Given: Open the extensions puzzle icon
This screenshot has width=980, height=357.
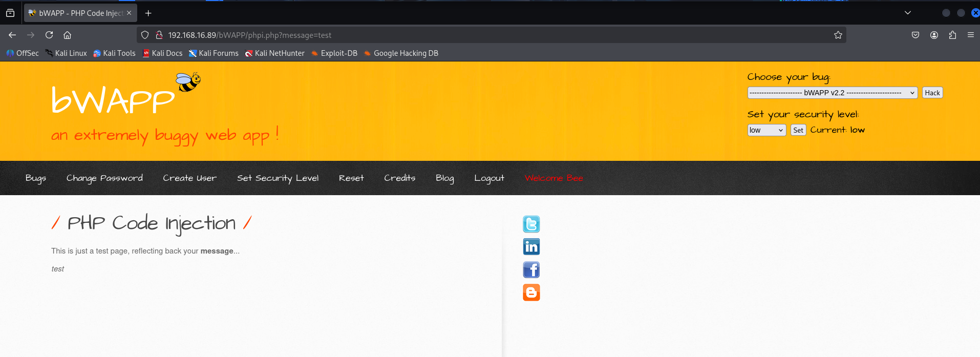Looking at the screenshot, I should coord(952,35).
